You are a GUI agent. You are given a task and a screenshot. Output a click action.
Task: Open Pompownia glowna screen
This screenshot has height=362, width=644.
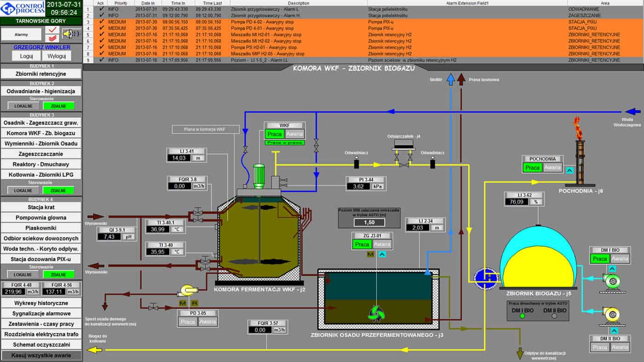(x=41, y=217)
